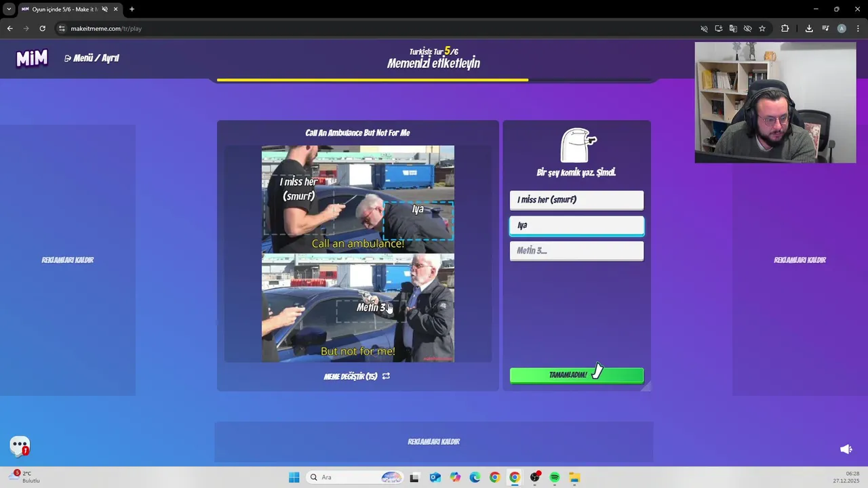Click Reklamları Kaldır in the right ad panel
Viewport: 868px width, 488px height.
click(x=800, y=260)
